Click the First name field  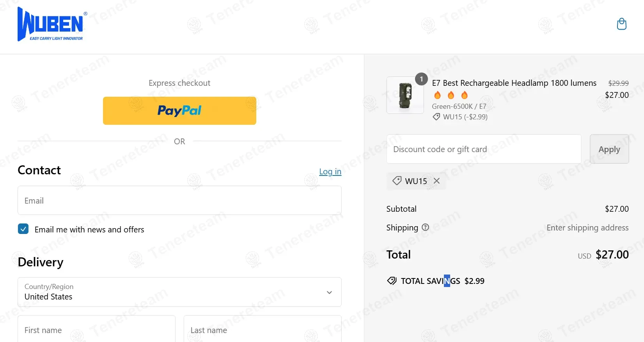tap(96, 330)
